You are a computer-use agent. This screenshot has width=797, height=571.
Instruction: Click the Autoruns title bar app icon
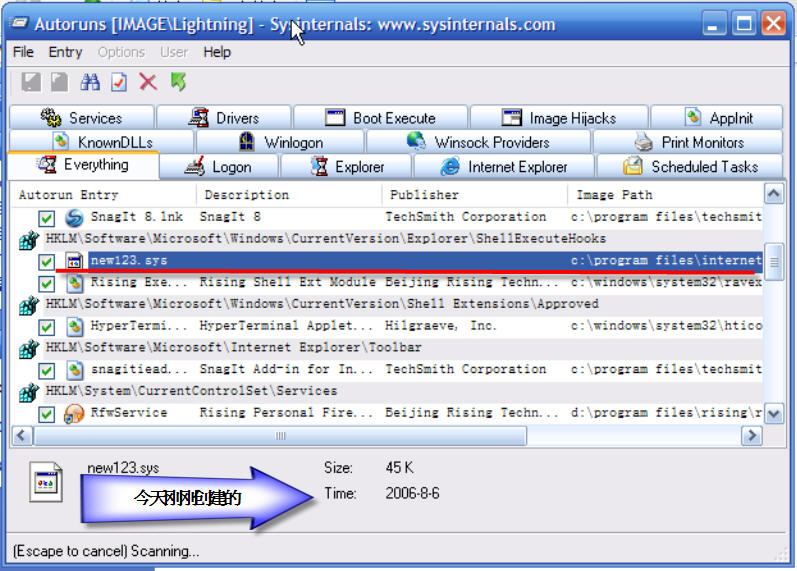(x=19, y=22)
